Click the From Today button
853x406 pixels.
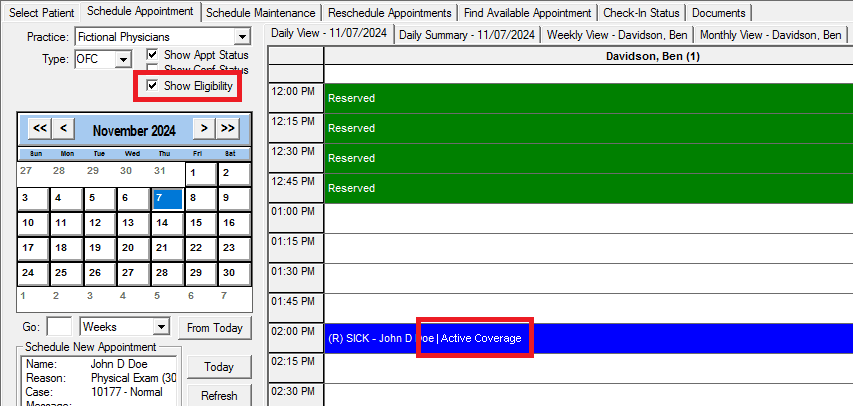tap(215, 328)
